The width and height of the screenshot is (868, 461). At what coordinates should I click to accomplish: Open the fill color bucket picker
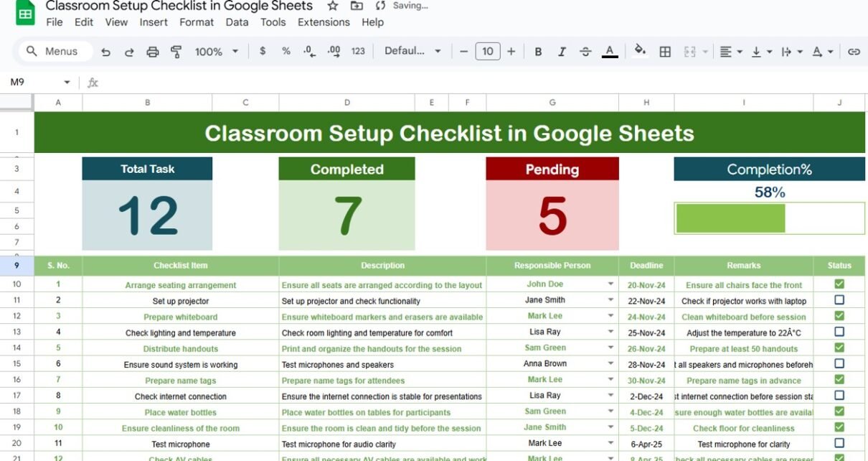[x=641, y=51]
